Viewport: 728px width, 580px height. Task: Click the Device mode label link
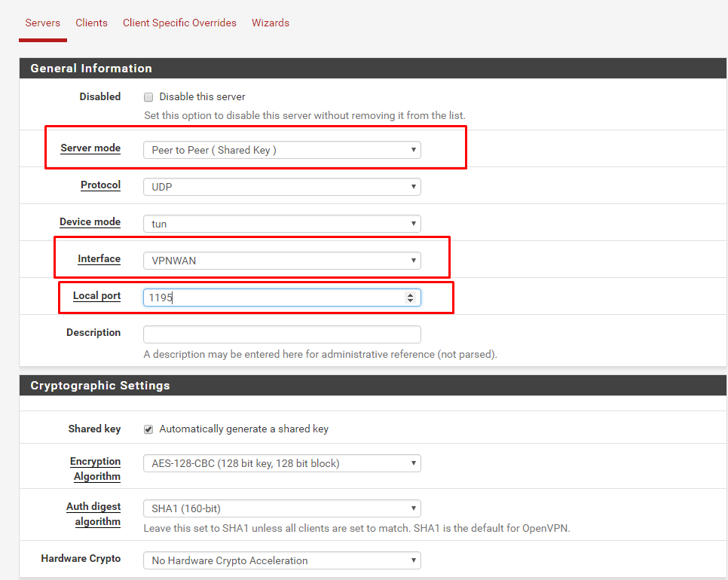(90, 221)
